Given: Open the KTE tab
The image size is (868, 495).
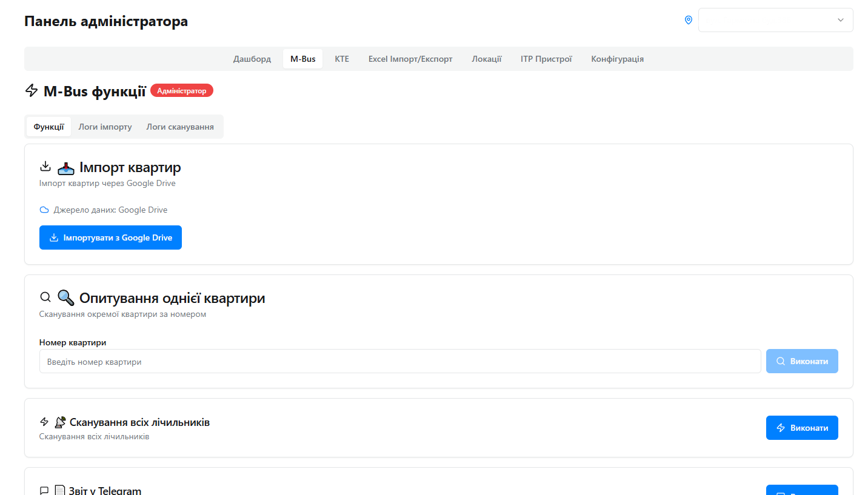Looking at the screenshot, I should 342,59.
